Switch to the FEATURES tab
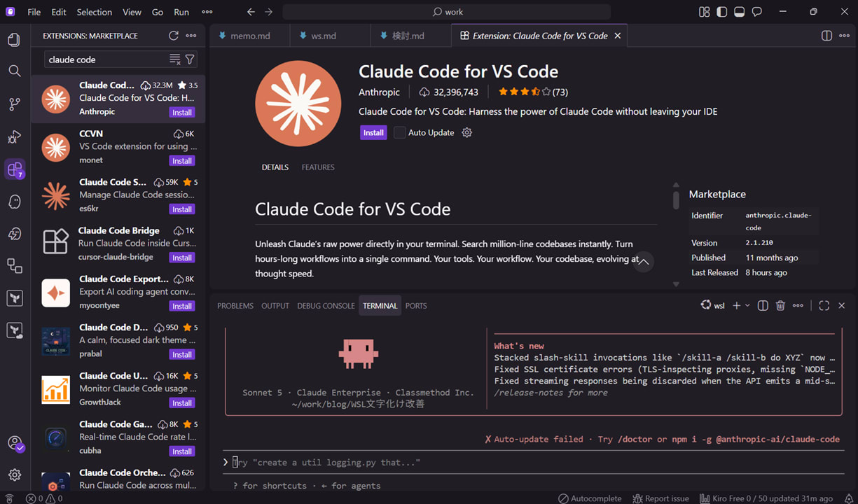This screenshot has width=858, height=504. coord(318,167)
